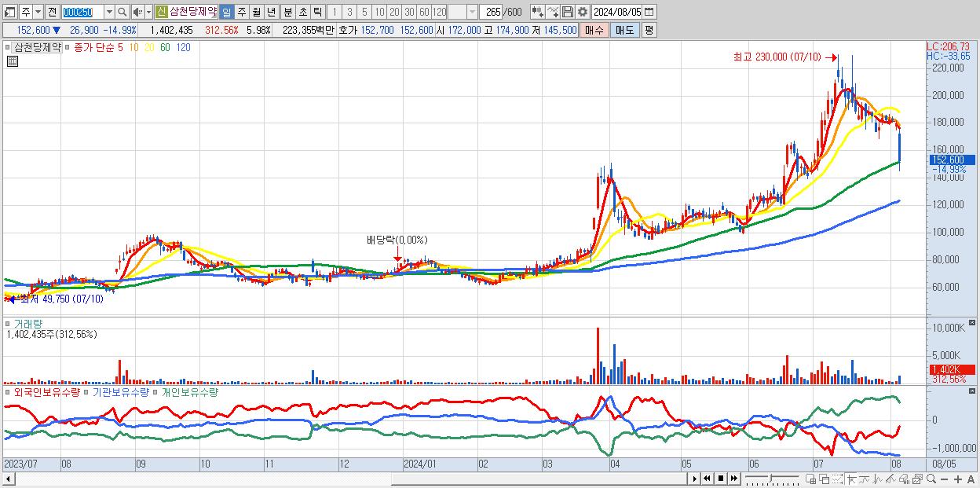
Task: Click the speaker sound icon in toolbar
Action: pyautogui.click(x=137, y=12)
